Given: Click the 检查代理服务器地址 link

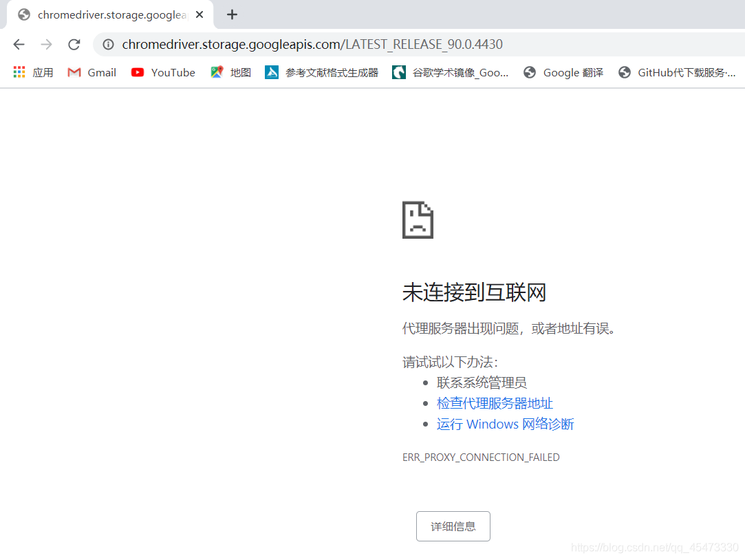Looking at the screenshot, I should 495,403.
